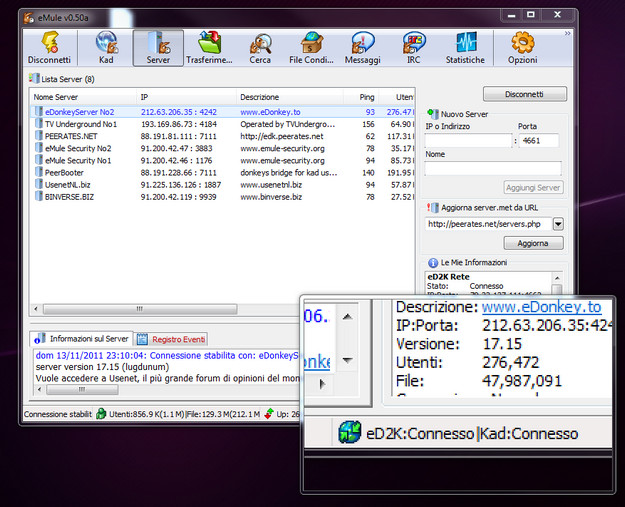This screenshot has width=625, height=507.
Task: Close the eMule window
Action: coord(557,15)
